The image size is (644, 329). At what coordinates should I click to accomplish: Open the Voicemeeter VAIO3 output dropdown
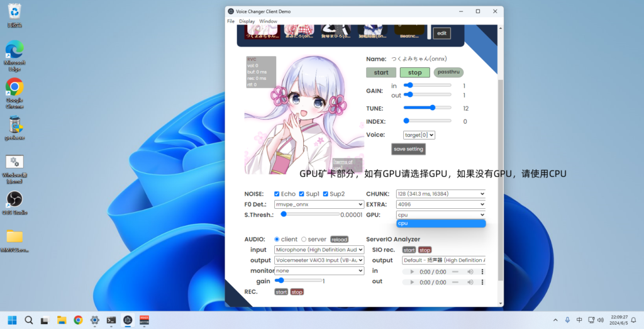coord(319,260)
